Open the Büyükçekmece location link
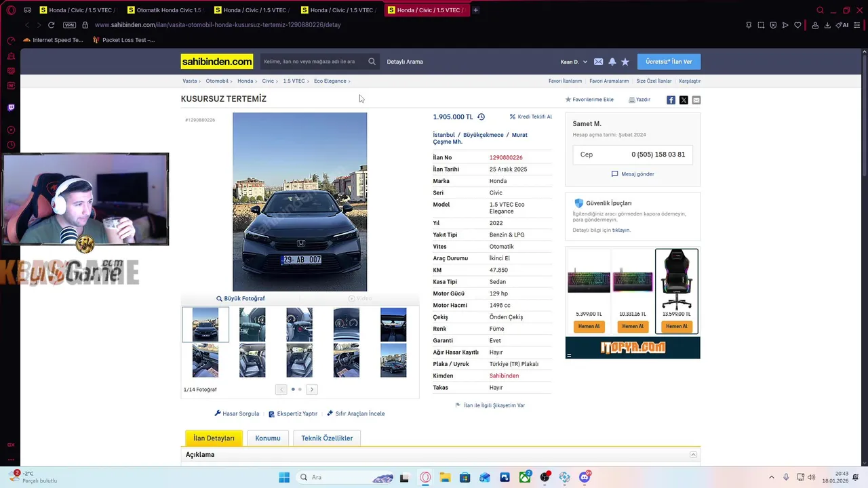868x488 pixels. (484, 135)
